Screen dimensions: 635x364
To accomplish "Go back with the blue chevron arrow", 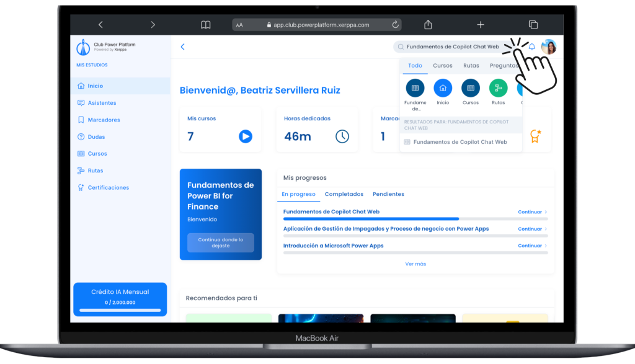I will click(x=183, y=47).
